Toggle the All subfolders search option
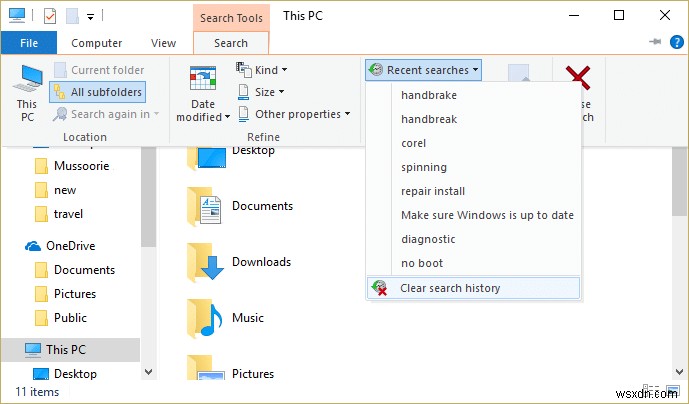The width and height of the screenshot is (689, 404). 97,92
